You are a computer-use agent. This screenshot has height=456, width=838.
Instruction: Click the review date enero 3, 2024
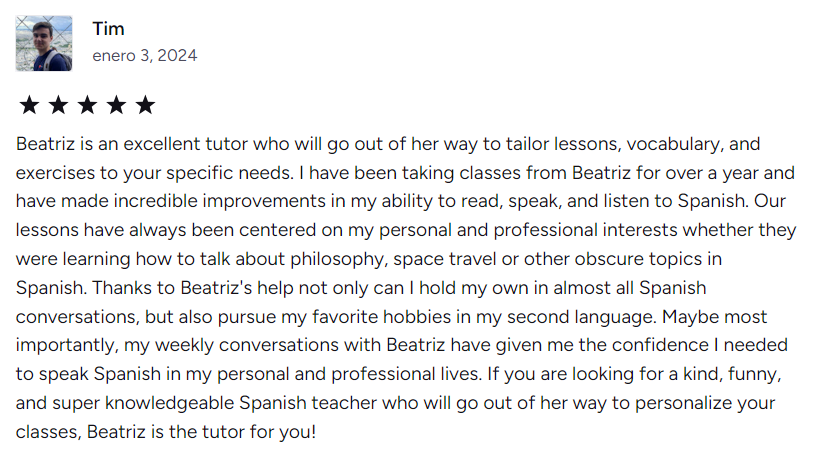144,56
